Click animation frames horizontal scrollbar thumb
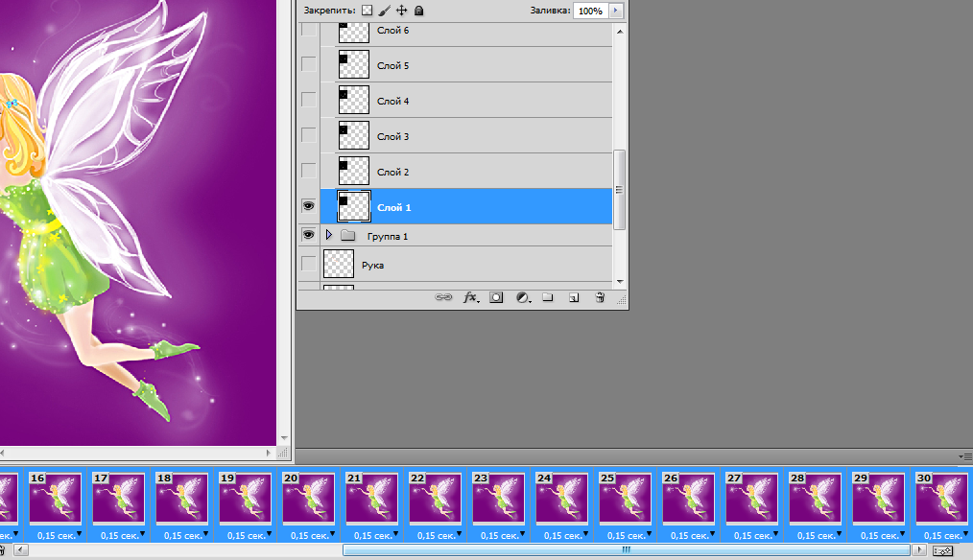Screen dimensions: 973x560 coord(627,550)
